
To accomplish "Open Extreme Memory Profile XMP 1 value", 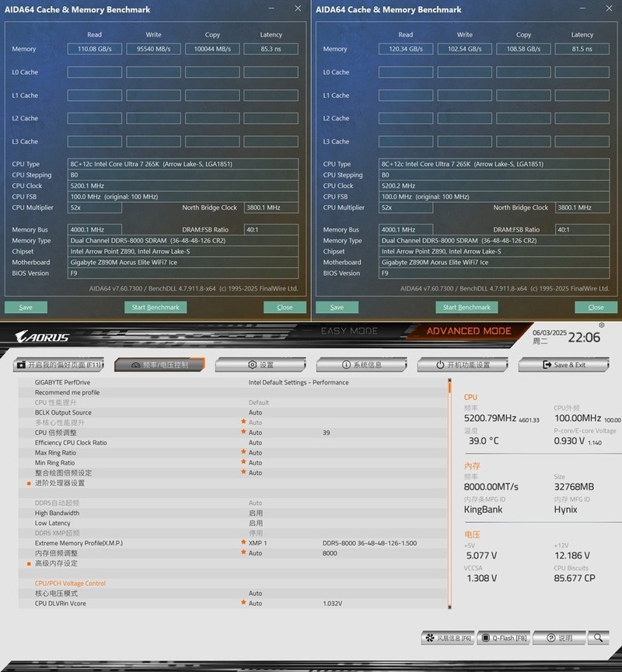I will click(257, 543).
